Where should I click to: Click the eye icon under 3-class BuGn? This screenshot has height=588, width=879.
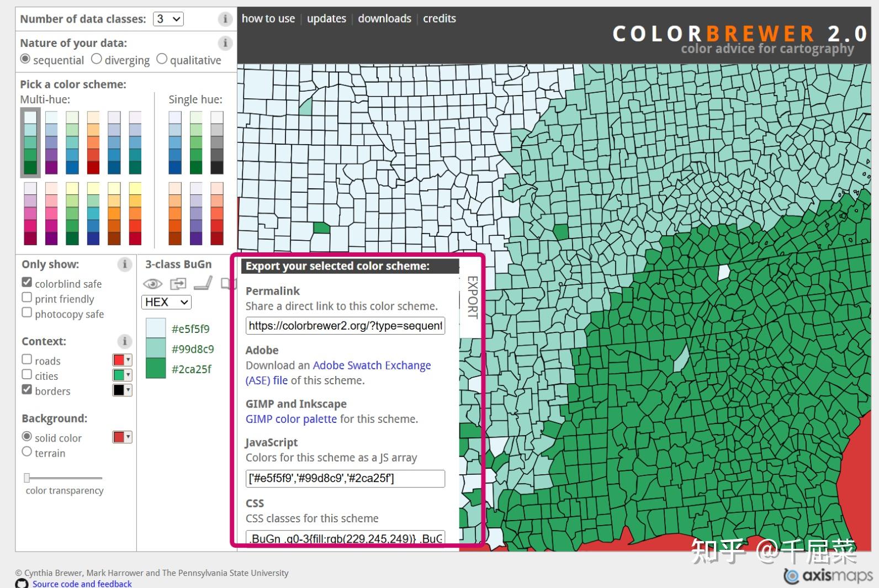pyautogui.click(x=153, y=284)
